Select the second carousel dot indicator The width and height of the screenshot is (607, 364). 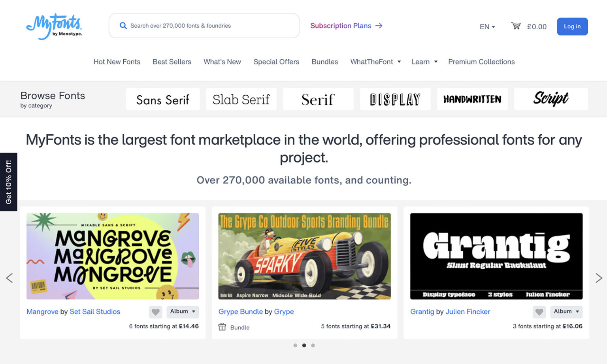pyautogui.click(x=304, y=345)
